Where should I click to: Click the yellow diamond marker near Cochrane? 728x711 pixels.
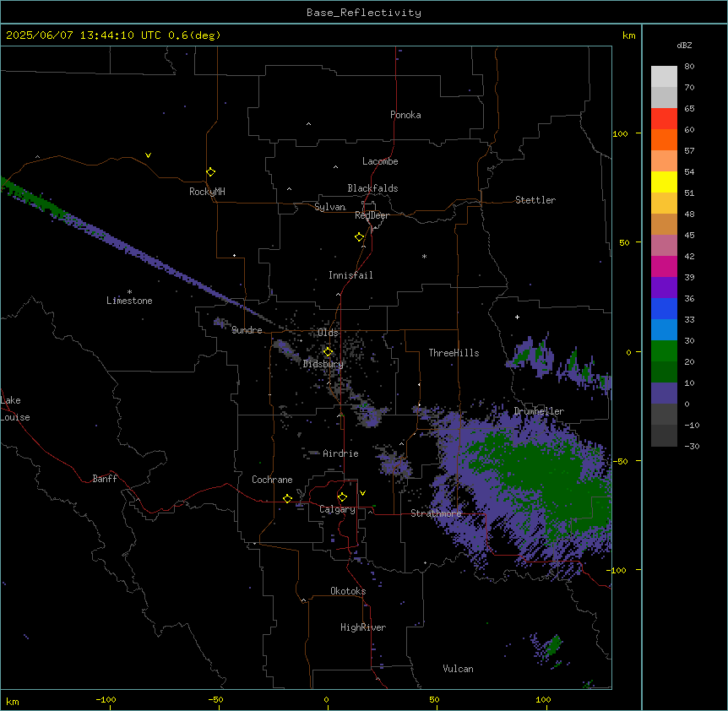(x=287, y=498)
